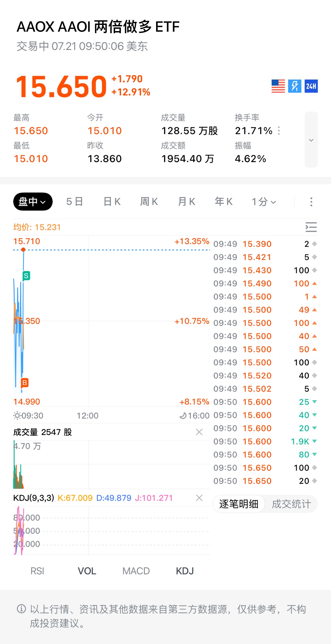This screenshot has width=331, height=644.
Task: Select the RSI indicator
Action: pos(37,571)
